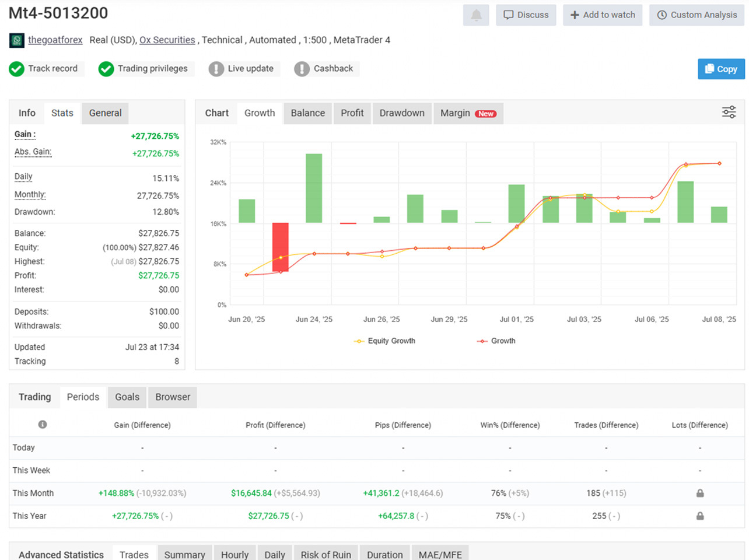Click This Month profit $16,645.84
749x560 pixels.
(251, 493)
